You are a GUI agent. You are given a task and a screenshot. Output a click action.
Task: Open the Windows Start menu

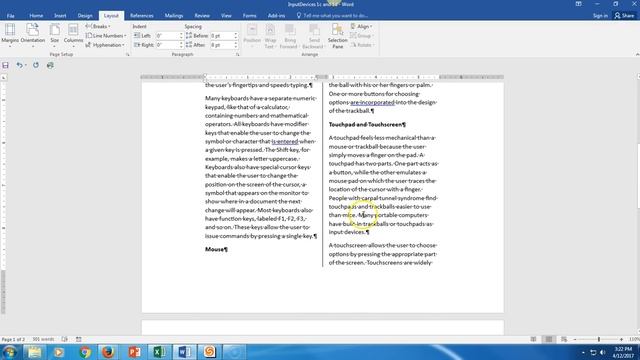pyautogui.click(x=9, y=352)
